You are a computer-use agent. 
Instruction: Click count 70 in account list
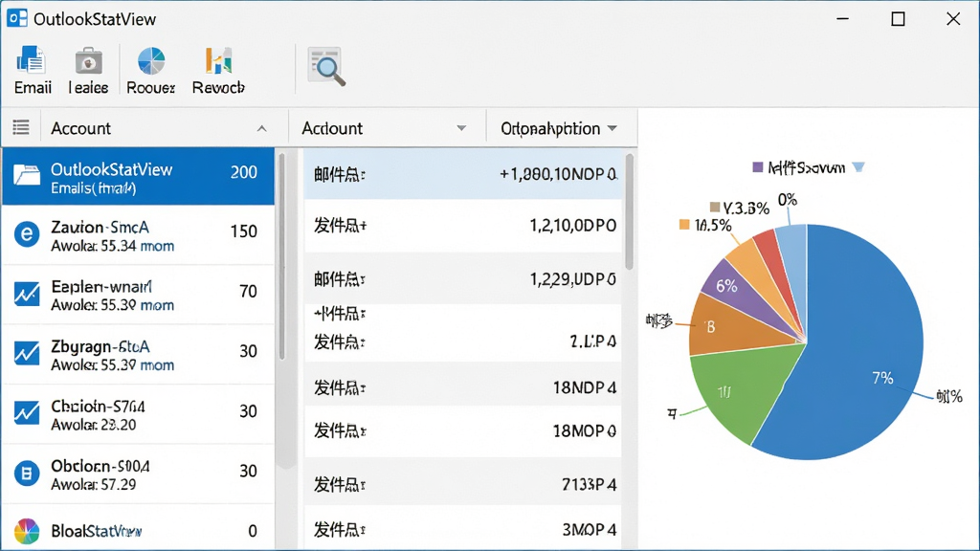tap(248, 291)
